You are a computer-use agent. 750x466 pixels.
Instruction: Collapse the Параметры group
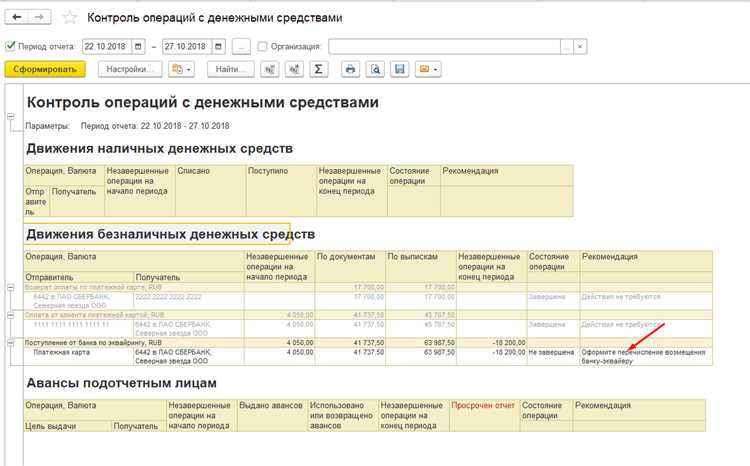(x=11, y=116)
